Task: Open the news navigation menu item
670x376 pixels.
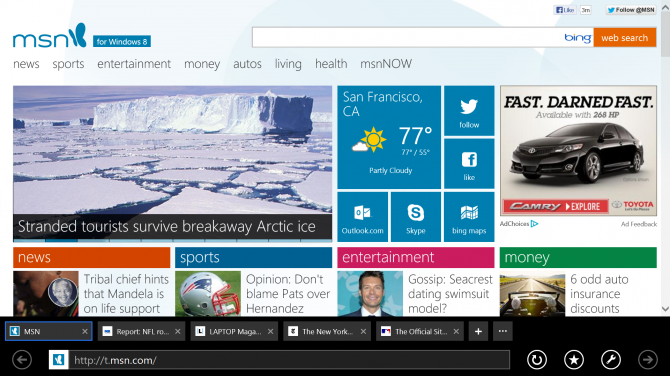Action: click(26, 64)
